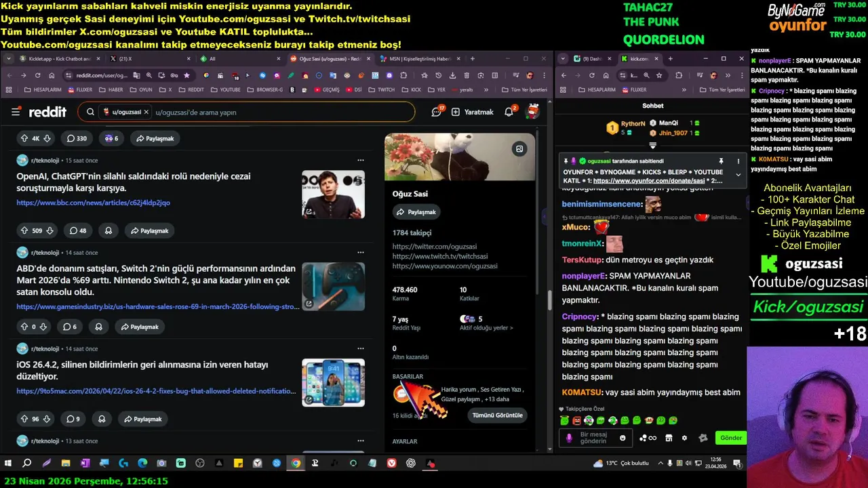The image size is (868, 488).
Task: Open more options for 13 saat önce post
Action: pos(361,441)
